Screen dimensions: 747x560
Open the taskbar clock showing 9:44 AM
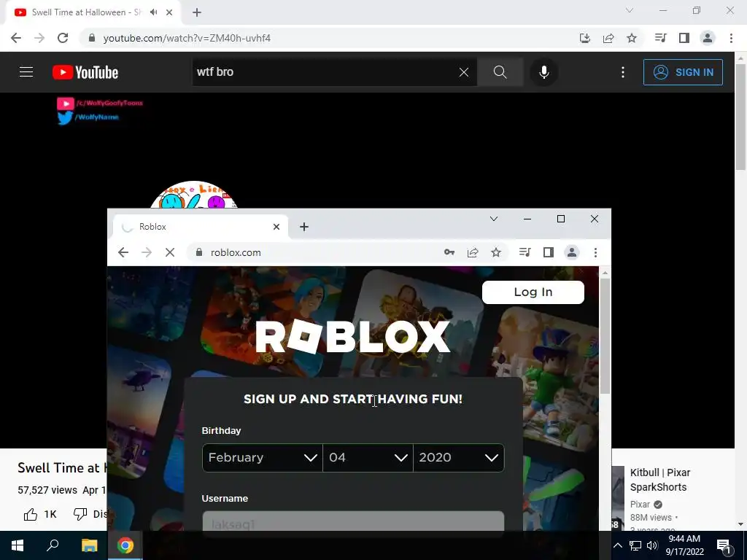tap(684, 545)
